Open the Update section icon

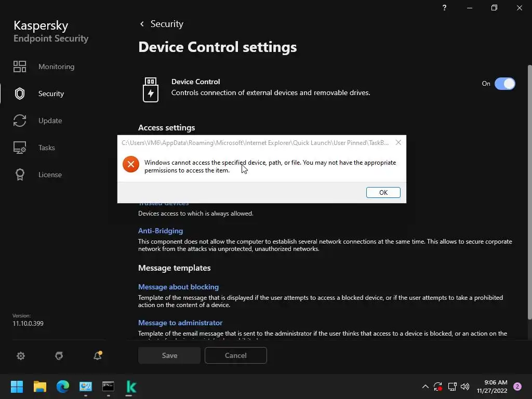[20, 121]
